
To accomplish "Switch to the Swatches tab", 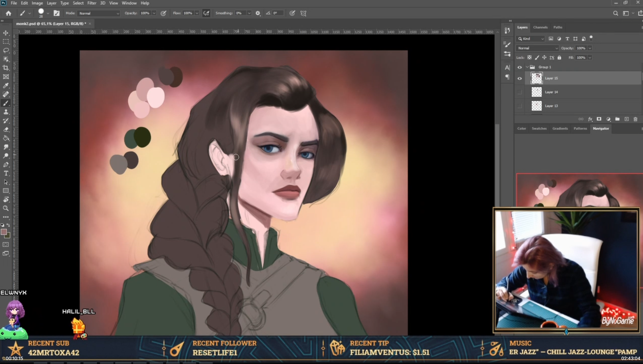I will pyautogui.click(x=539, y=129).
